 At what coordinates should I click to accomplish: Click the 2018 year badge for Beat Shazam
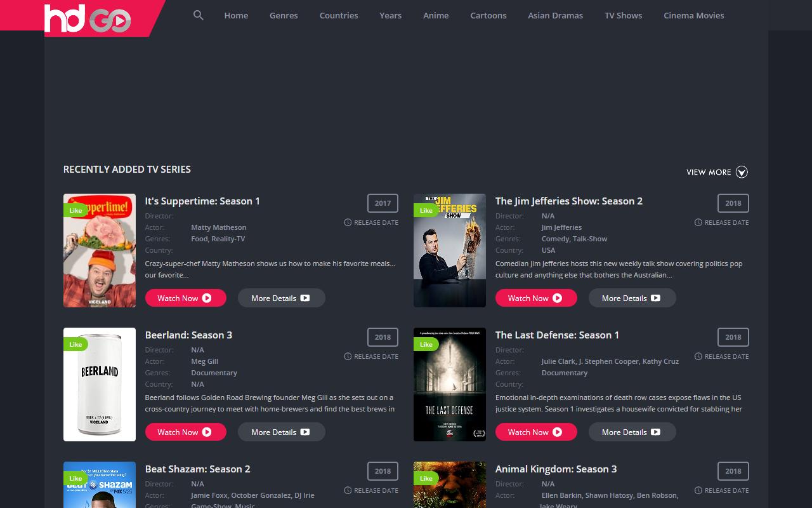[x=383, y=471]
